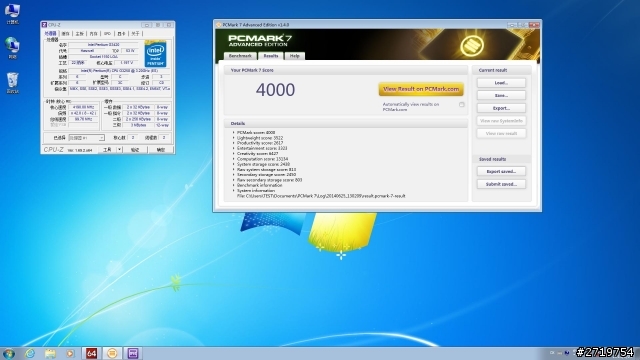
Task: Click the Socket 1150 LGA package field
Action: pos(103,57)
